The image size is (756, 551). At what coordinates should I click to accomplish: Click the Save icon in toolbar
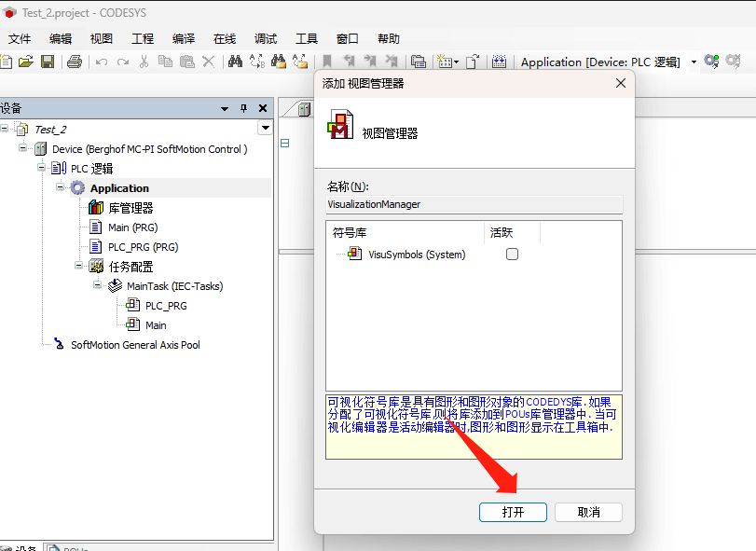coord(47,62)
